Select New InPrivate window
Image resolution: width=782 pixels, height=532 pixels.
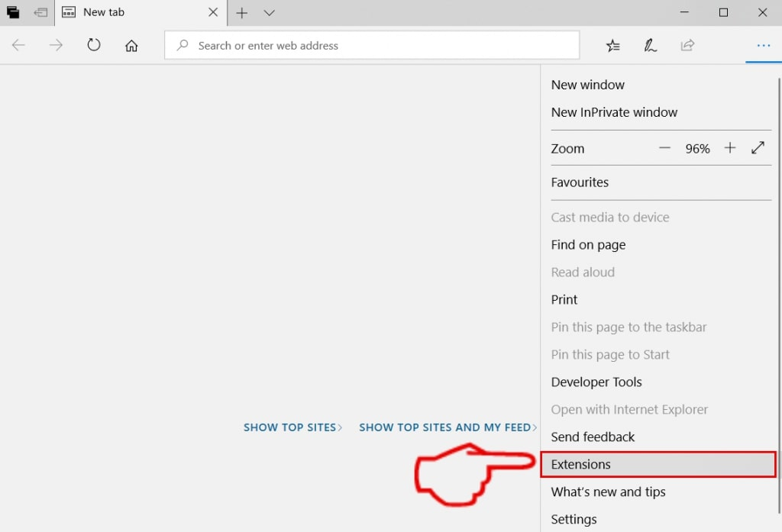(x=661, y=112)
